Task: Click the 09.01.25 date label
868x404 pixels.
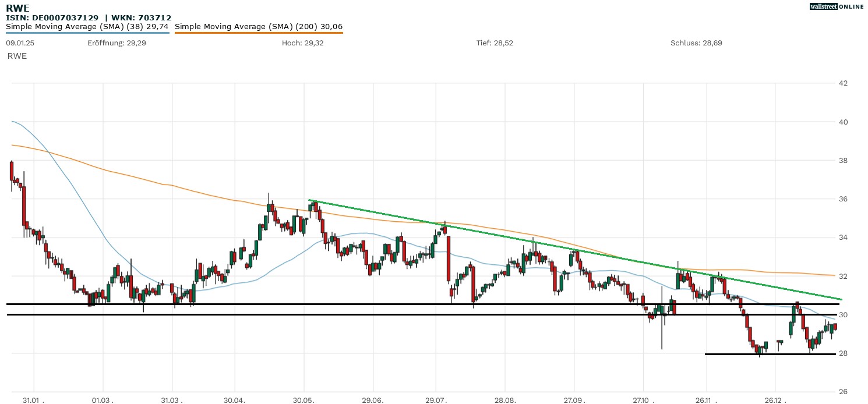Action: coord(19,43)
